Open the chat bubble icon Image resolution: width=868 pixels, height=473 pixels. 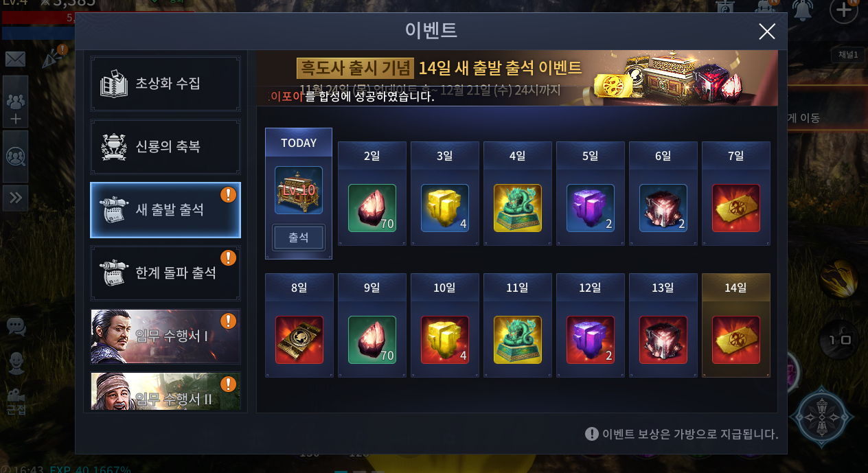click(x=16, y=326)
